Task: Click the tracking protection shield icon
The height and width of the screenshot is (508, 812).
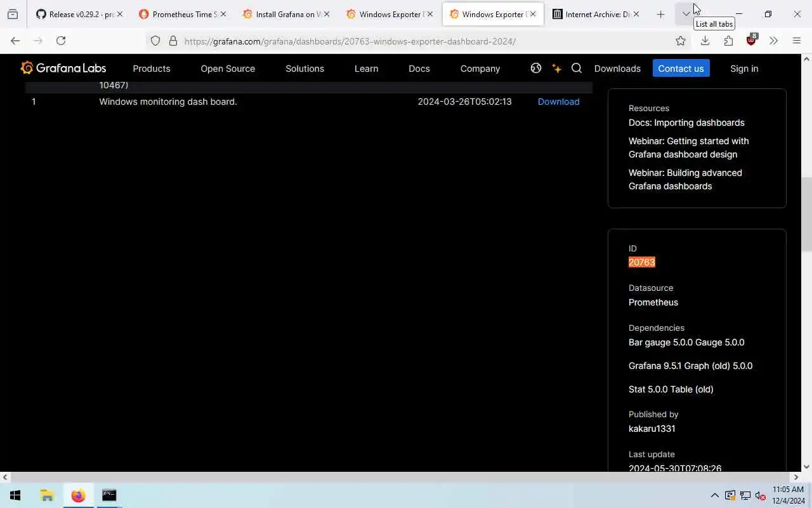Action: [155, 41]
